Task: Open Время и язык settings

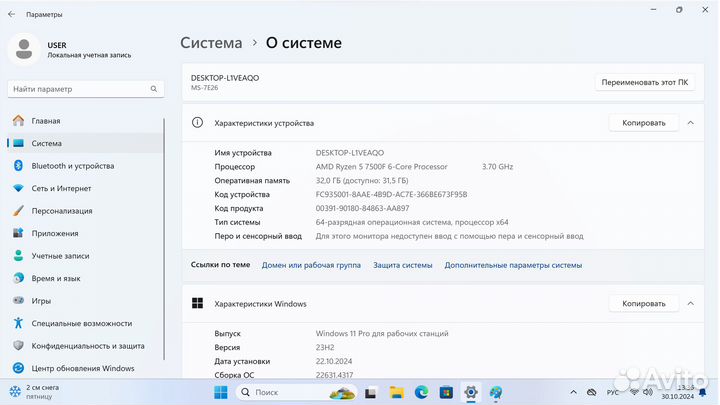Action: coord(85,278)
